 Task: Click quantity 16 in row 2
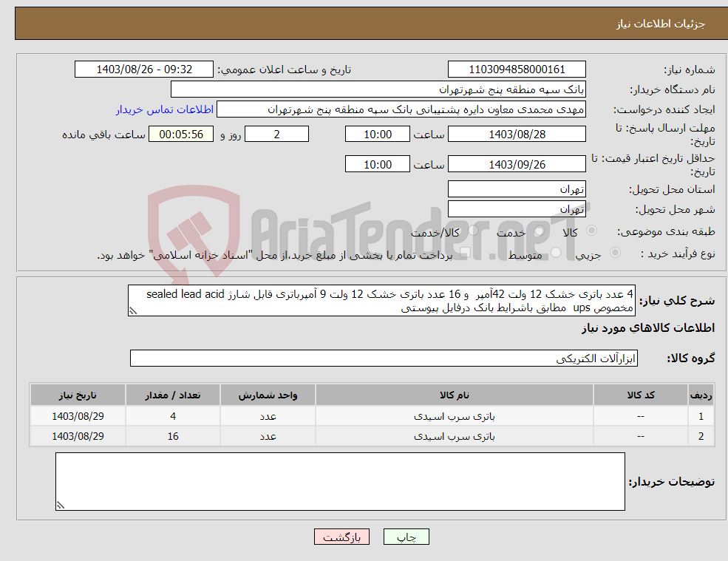tap(173, 436)
